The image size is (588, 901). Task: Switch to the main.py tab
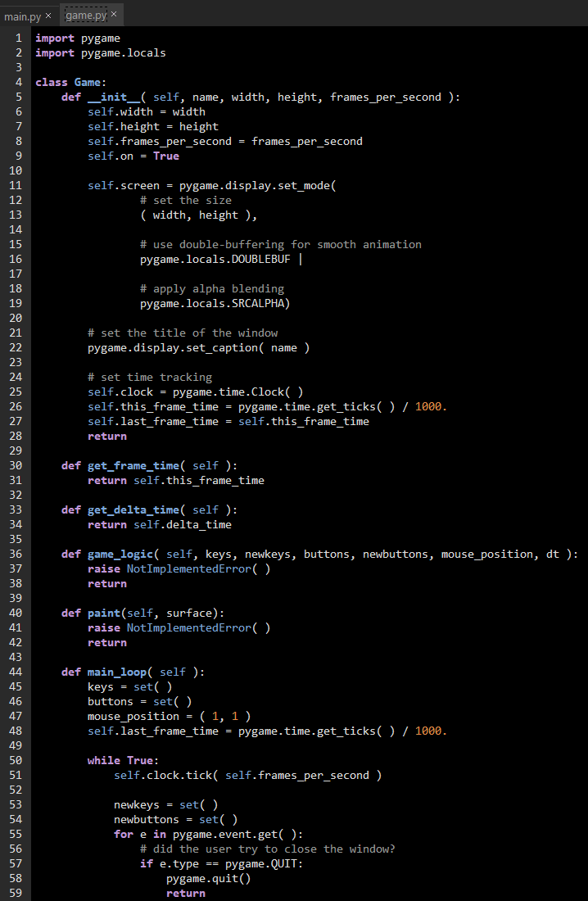(22, 16)
